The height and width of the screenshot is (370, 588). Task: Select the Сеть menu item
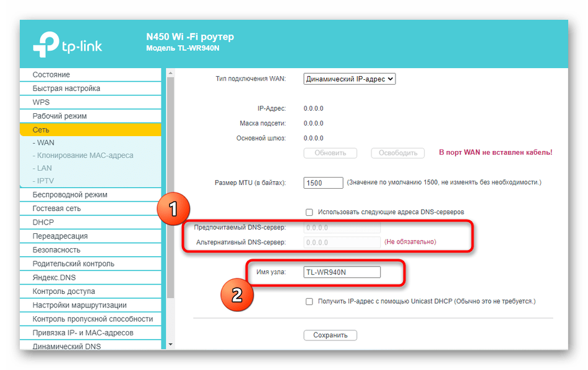[x=90, y=130]
